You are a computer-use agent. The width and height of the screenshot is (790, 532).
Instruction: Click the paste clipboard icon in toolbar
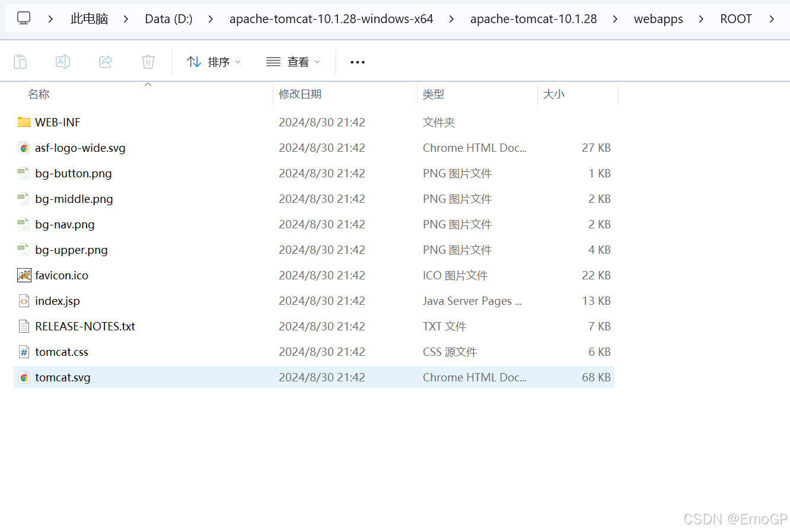pos(20,62)
